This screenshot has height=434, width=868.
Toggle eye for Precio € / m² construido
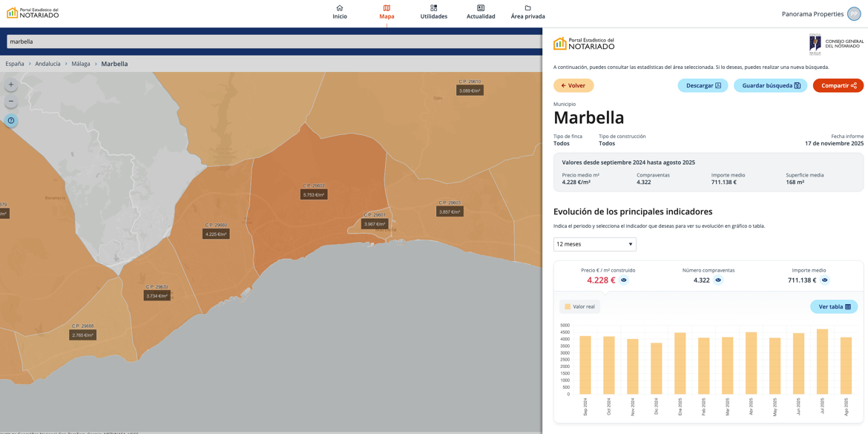point(624,280)
